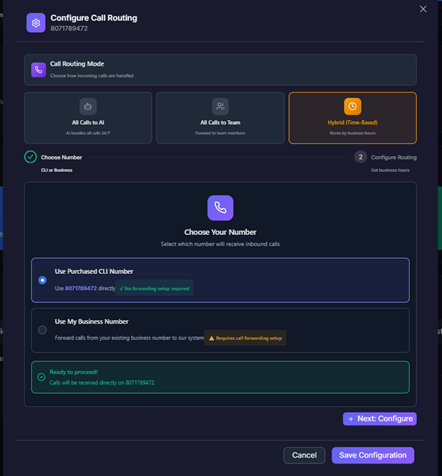Click the check icon in Ready to proceed banner
442x476 pixels.
(41, 377)
